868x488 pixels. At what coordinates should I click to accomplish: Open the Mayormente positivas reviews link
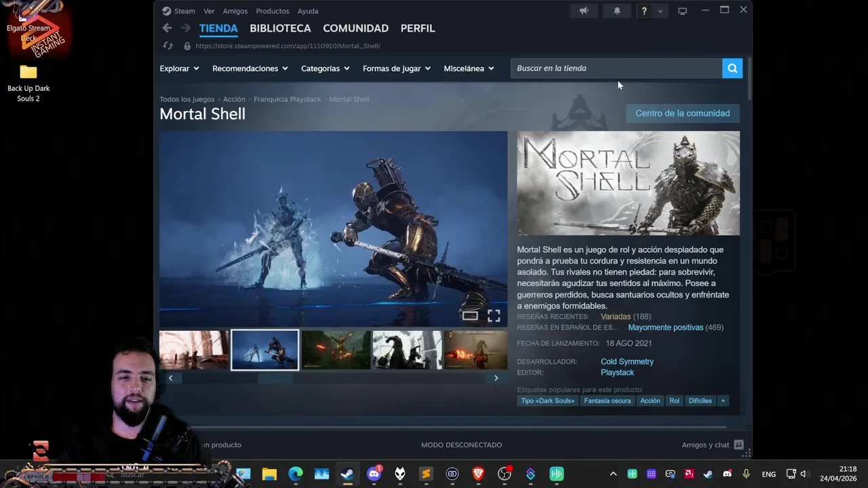click(x=665, y=327)
